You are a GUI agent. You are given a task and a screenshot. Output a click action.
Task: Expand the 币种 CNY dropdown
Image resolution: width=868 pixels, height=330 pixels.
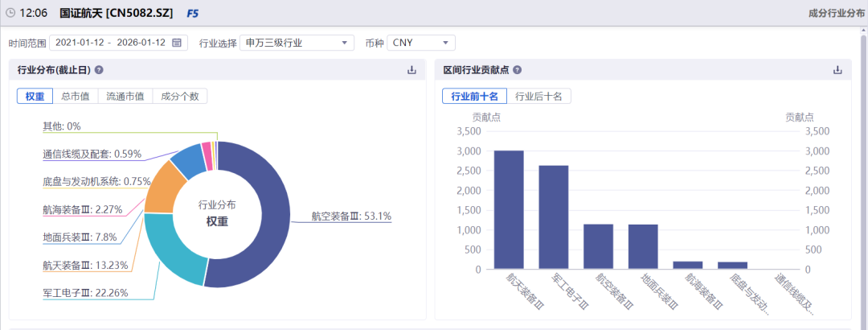tap(421, 43)
